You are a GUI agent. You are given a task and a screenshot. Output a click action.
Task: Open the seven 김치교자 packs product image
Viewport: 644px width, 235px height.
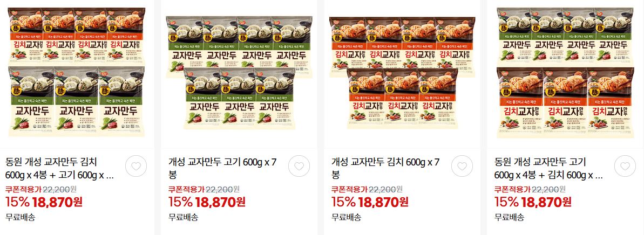tap(402, 73)
